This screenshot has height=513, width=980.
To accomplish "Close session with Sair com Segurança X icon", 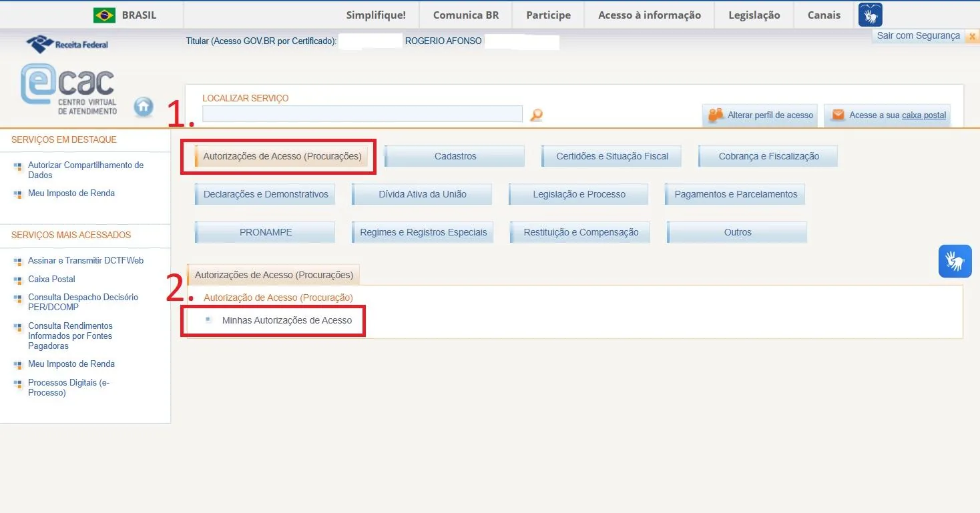I will click(972, 37).
